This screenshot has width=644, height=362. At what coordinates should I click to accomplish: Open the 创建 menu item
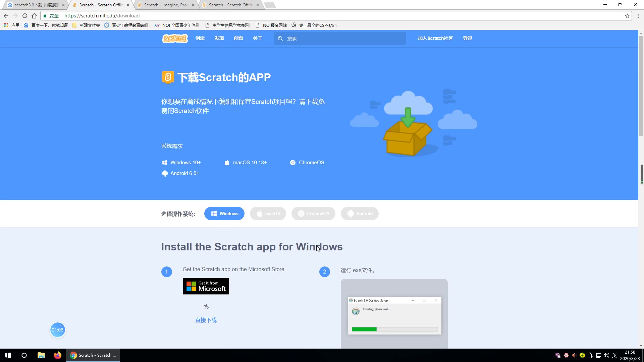200,39
